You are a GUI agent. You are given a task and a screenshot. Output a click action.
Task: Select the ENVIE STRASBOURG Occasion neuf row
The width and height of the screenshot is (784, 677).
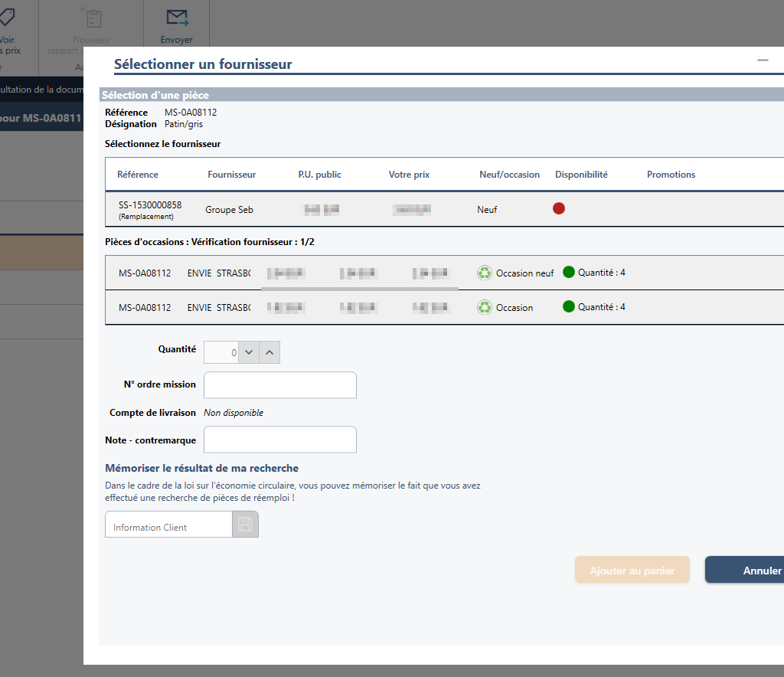[x=444, y=273]
